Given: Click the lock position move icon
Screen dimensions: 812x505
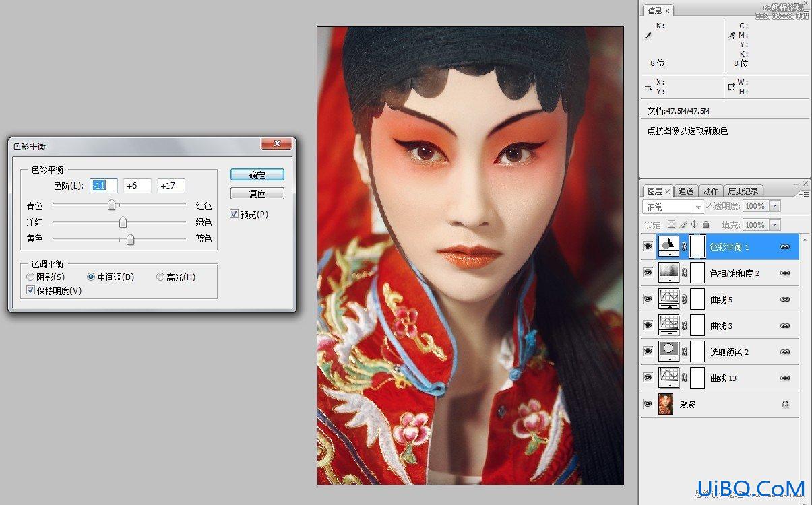Looking at the screenshot, I should (695, 224).
